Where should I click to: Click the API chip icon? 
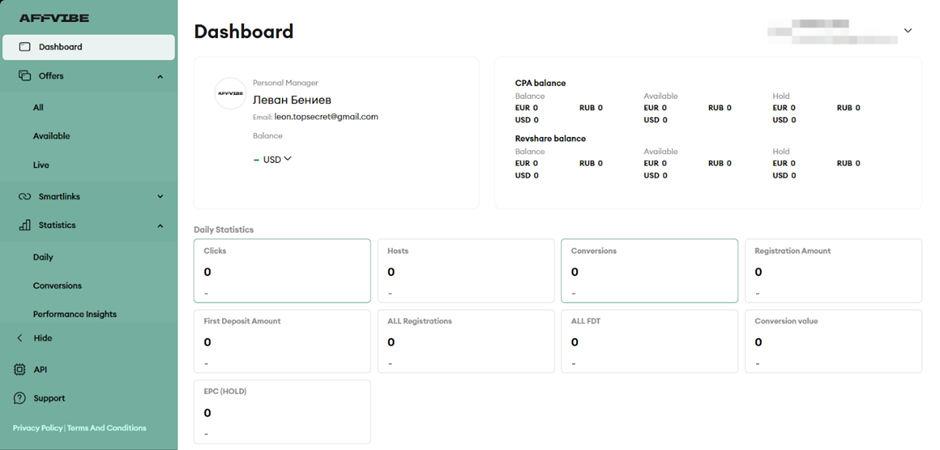tap(20, 370)
